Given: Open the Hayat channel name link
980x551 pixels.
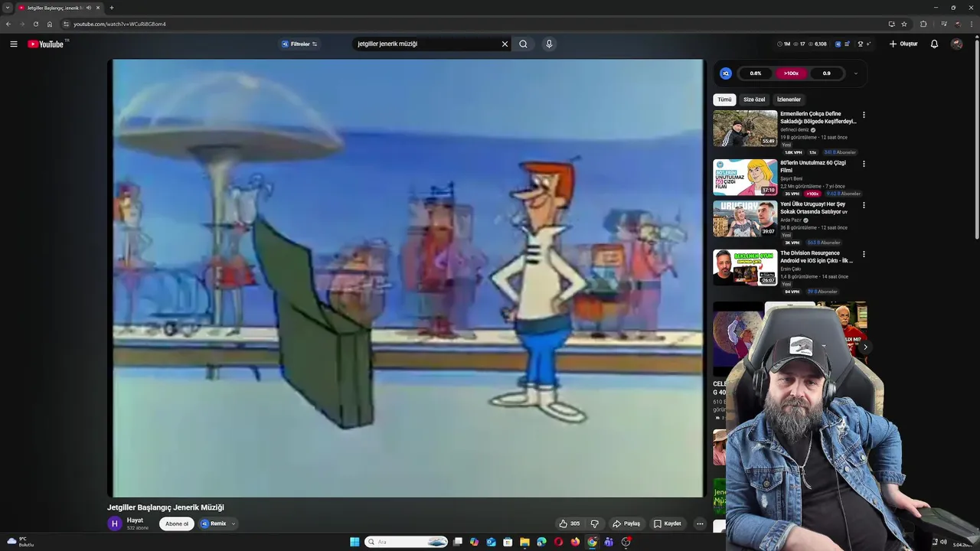Looking at the screenshot, I should coord(135,520).
